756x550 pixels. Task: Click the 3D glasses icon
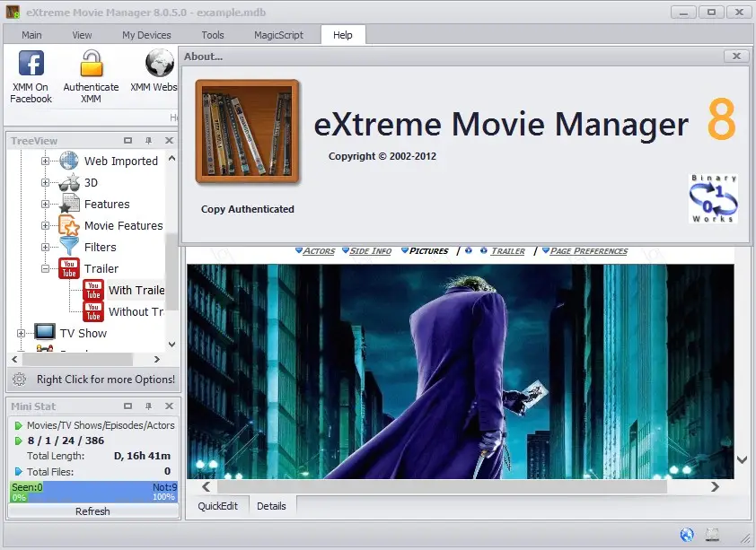coord(69,182)
